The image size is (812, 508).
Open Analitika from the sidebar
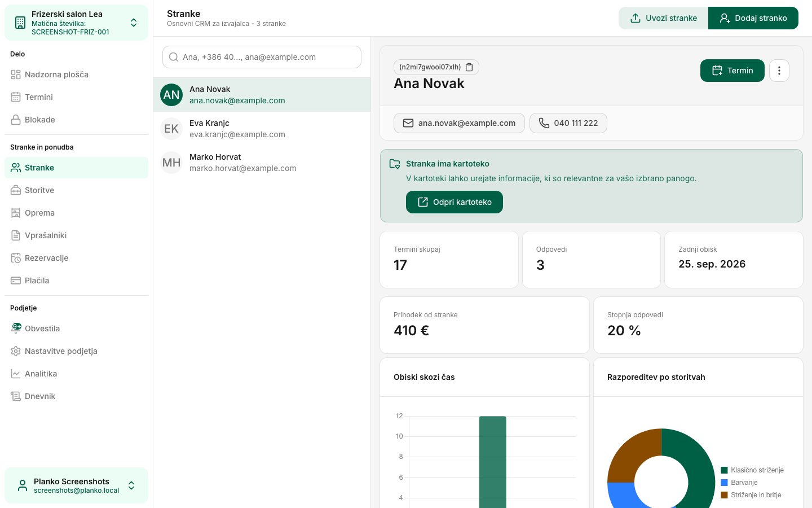tap(76, 374)
